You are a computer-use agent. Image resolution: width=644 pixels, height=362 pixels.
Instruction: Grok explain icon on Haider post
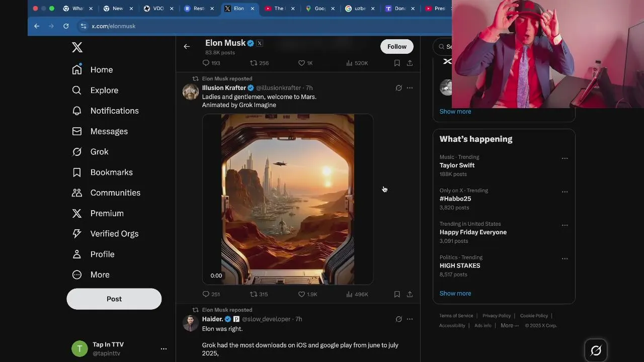[398, 319]
